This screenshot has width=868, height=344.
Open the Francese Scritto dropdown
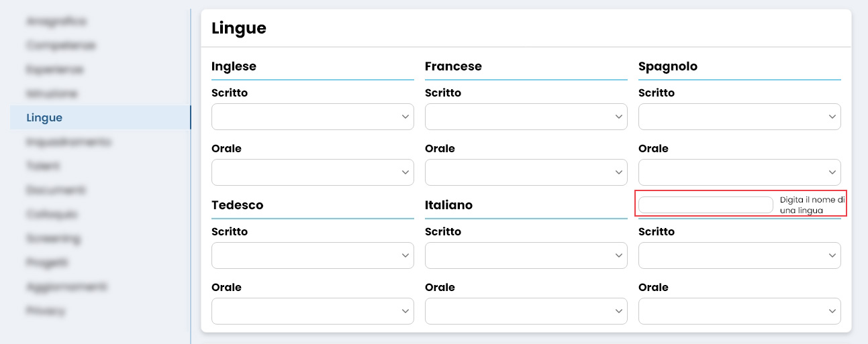(526, 117)
